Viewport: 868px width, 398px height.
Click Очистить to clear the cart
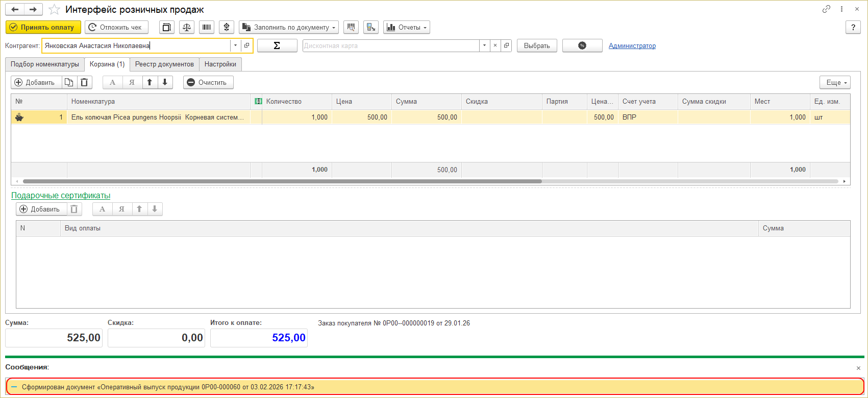click(x=208, y=82)
